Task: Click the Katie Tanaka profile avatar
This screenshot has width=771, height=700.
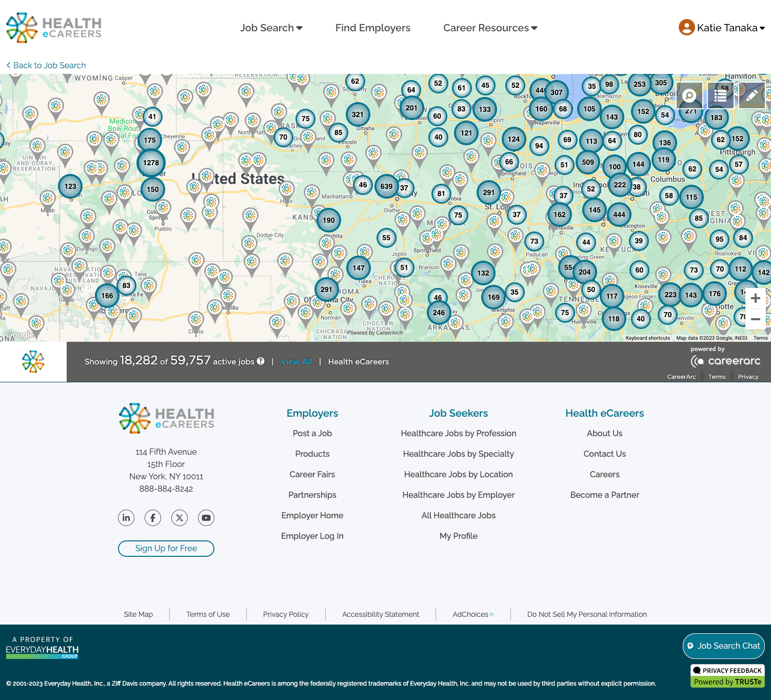Action: tap(686, 27)
